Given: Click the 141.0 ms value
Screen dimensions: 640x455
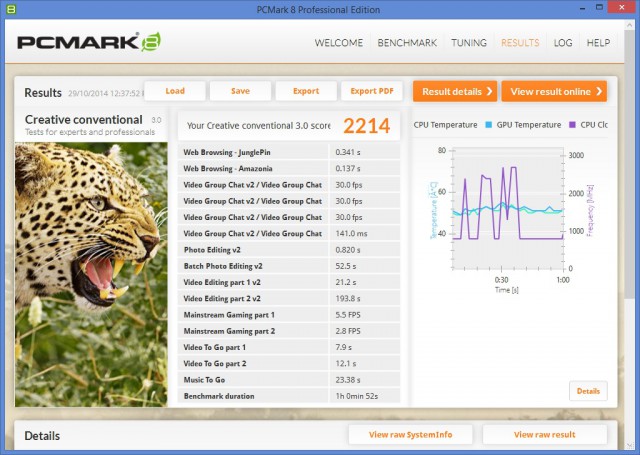Looking at the screenshot, I should (351, 233).
